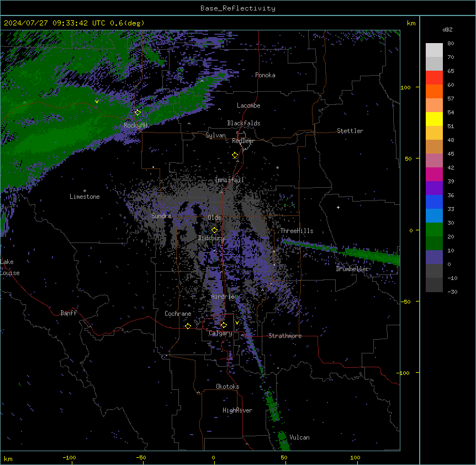Click the 50 tick on the vertical axis

[408, 158]
